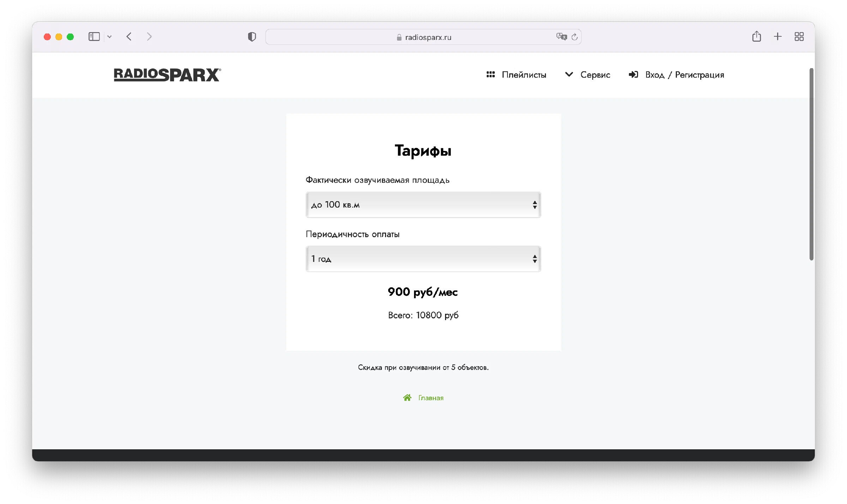Open a new tab with plus icon
This screenshot has width=847, height=504.
(777, 37)
